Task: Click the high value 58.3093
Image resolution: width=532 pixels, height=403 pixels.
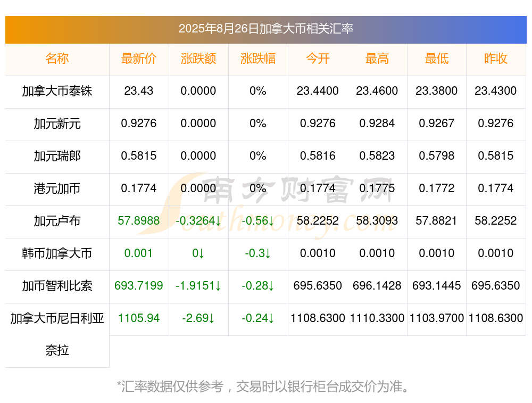Action: click(377, 221)
